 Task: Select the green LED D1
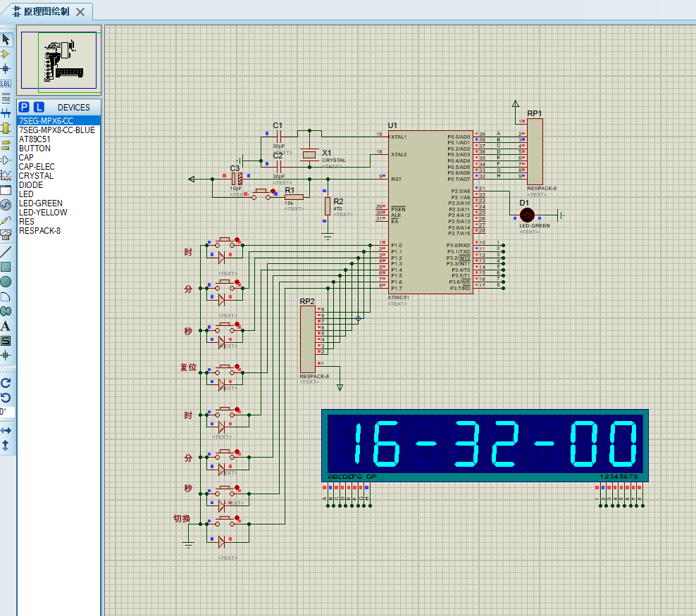point(528,215)
